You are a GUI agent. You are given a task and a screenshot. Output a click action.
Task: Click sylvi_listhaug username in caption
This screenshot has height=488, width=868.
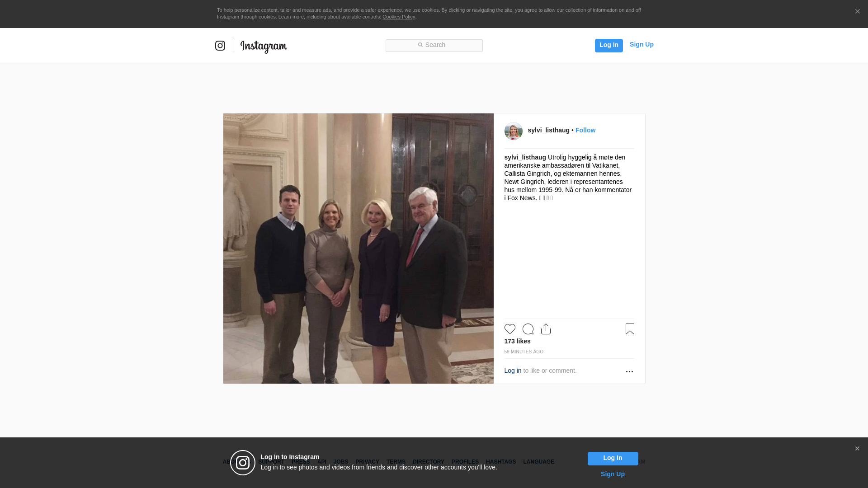pyautogui.click(x=525, y=157)
